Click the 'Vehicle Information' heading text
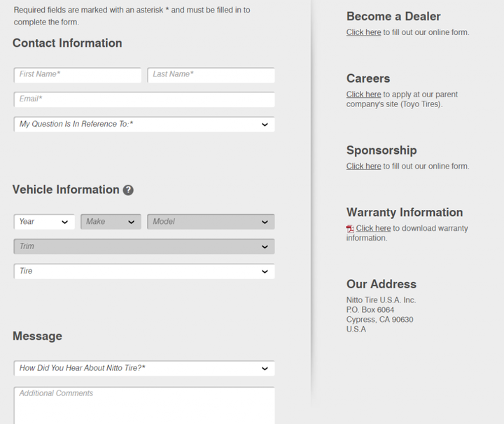 66,190
